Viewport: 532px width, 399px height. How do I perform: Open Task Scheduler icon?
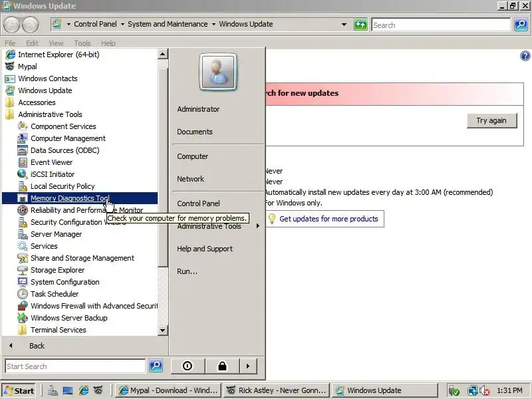(x=23, y=294)
